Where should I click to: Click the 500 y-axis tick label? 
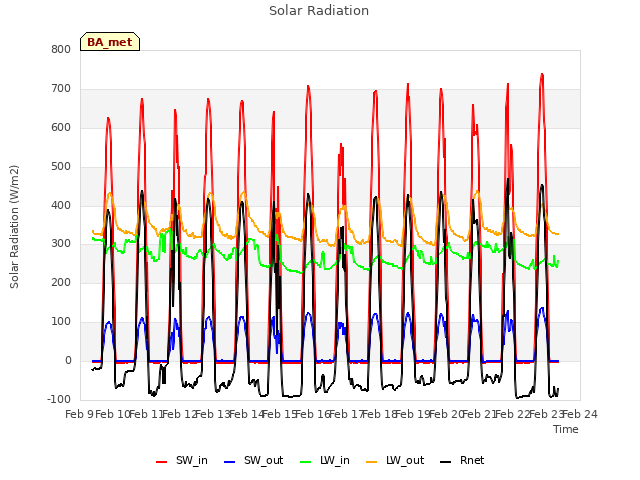pos(61,166)
